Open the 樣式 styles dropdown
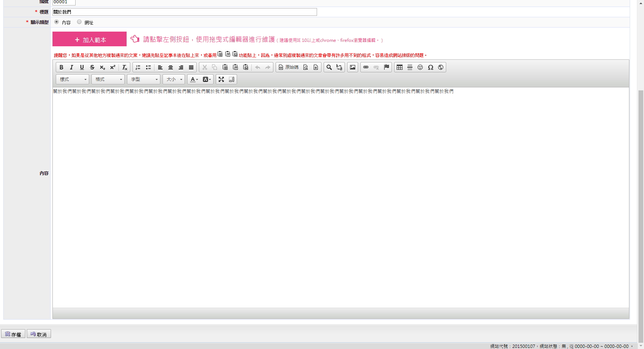This screenshot has width=644, height=349. (x=72, y=79)
